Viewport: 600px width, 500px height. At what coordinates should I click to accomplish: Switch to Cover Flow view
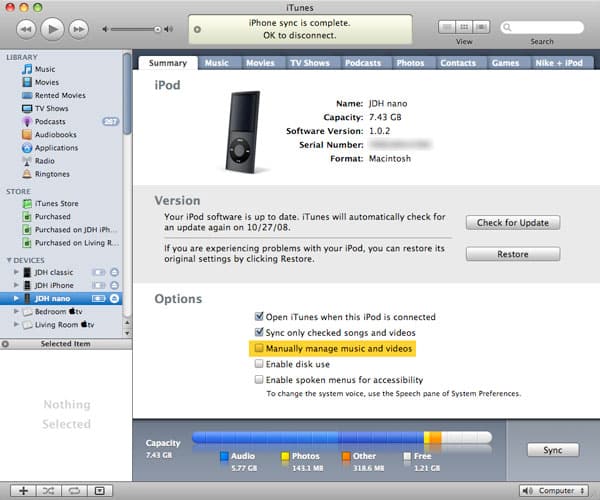pos(481,27)
